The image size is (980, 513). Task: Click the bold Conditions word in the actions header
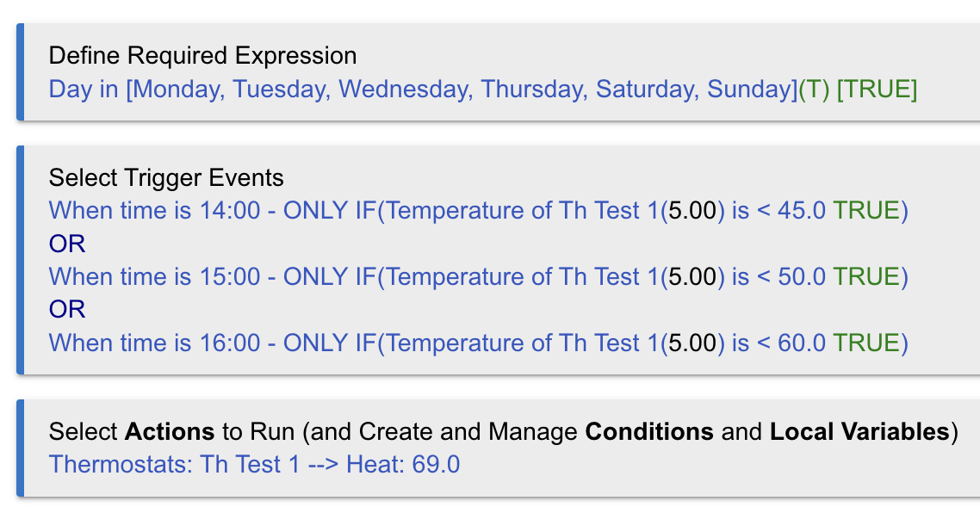649,432
